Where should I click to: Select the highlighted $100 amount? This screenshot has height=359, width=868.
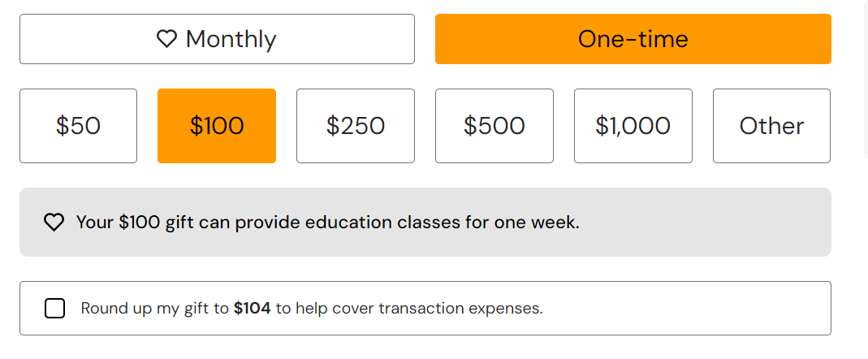tap(217, 126)
